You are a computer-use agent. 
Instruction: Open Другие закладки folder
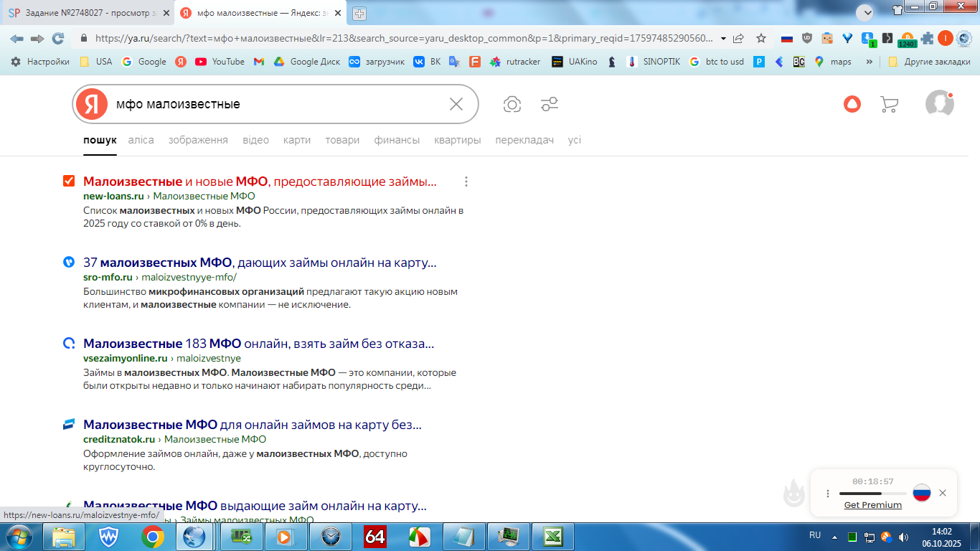point(929,62)
